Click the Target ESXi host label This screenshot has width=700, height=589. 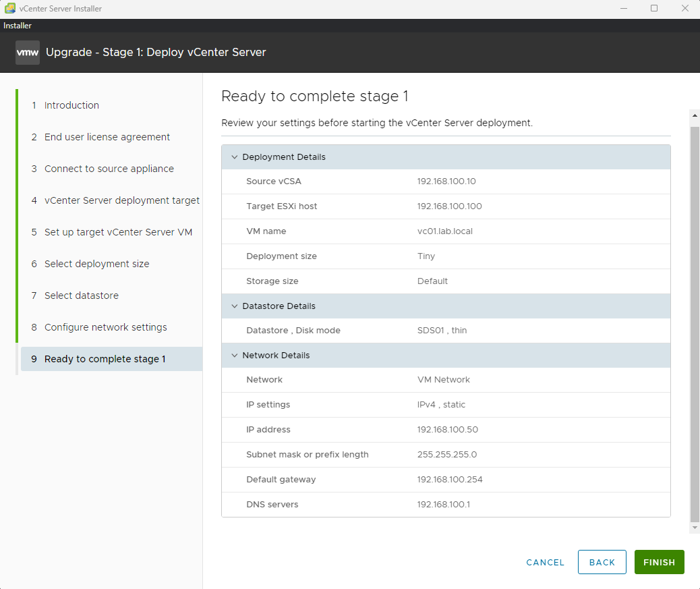282,206
